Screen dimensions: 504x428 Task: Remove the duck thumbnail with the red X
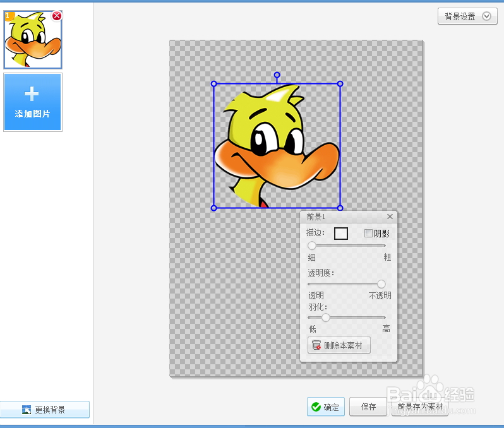(57, 16)
